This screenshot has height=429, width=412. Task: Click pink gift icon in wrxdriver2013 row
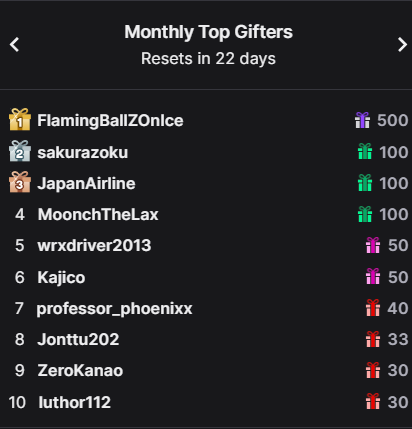click(x=373, y=245)
